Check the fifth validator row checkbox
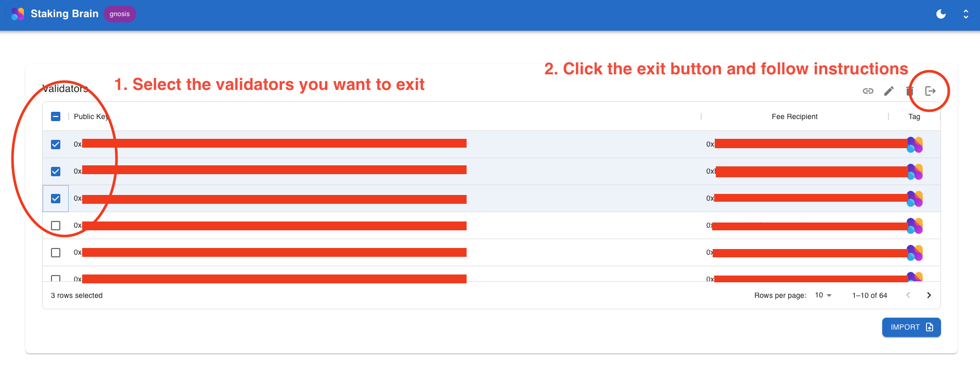The image size is (980, 379). [56, 253]
